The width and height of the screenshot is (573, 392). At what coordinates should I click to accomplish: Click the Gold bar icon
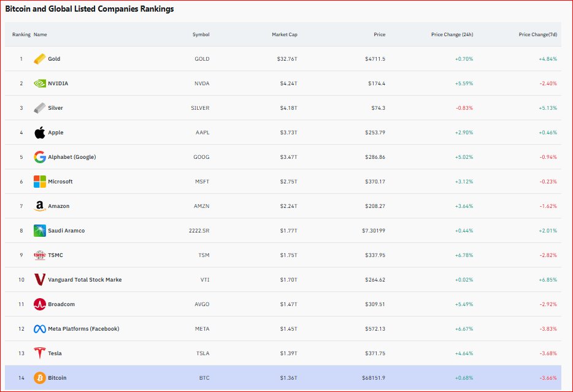(x=40, y=59)
